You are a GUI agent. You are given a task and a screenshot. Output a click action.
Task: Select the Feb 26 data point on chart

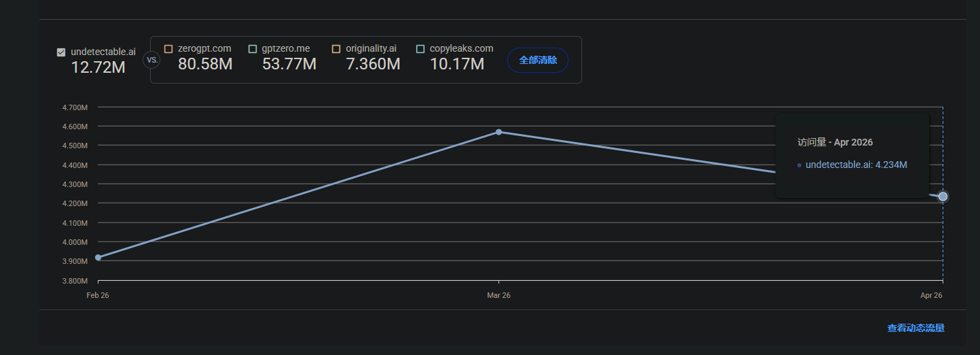[x=98, y=258]
